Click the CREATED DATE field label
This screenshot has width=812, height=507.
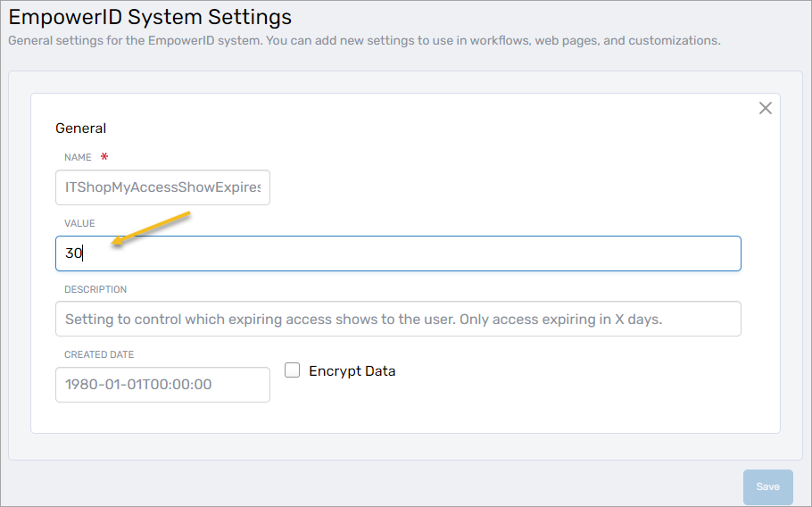[x=99, y=354]
